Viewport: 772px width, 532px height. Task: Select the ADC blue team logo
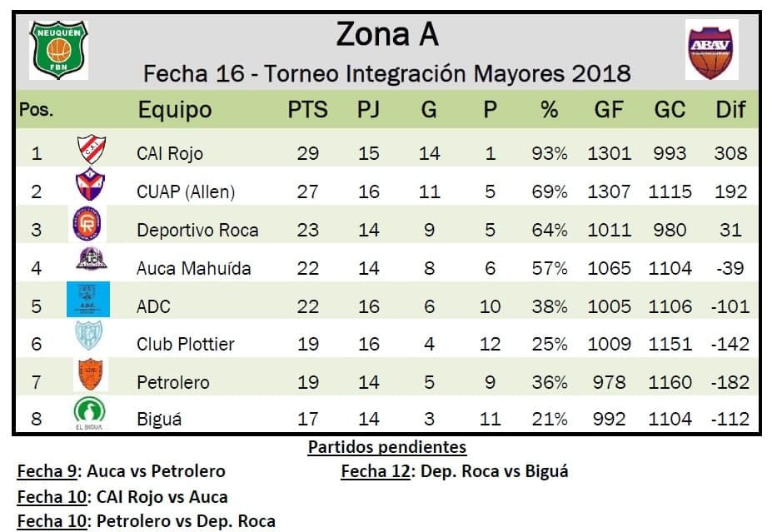(x=87, y=301)
